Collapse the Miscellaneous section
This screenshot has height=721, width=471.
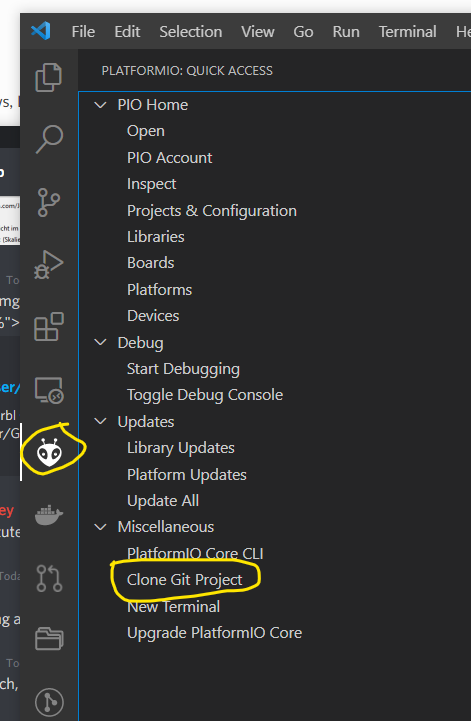pyautogui.click(x=100, y=526)
